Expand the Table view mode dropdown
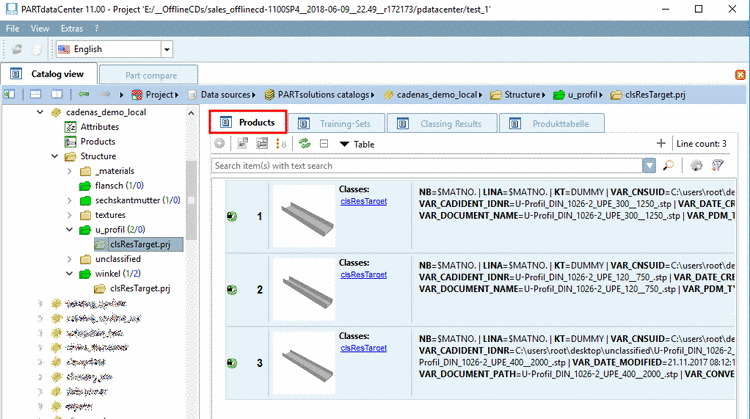This screenshot has height=419, width=750. coord(357,144)
